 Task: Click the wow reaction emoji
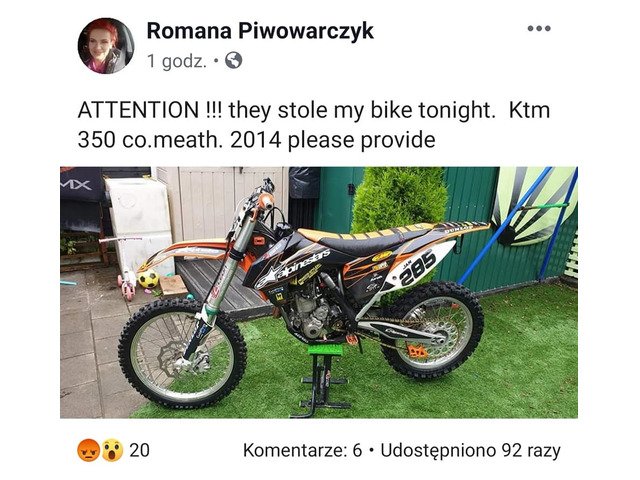(112, 450)
